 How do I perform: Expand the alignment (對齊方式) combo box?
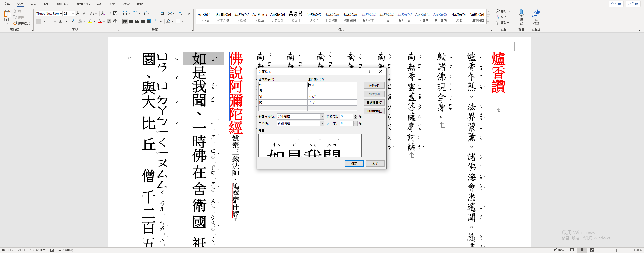pos(322,117)
